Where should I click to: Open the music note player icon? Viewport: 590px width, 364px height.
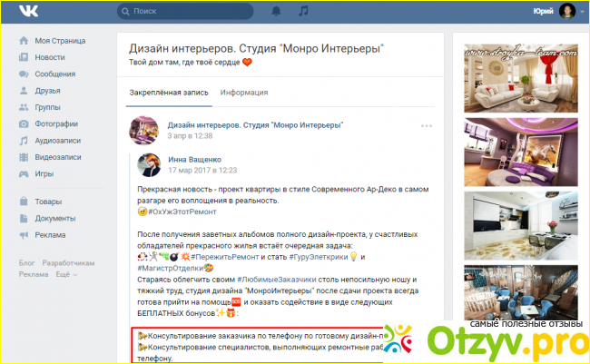(x=303, y=11)
